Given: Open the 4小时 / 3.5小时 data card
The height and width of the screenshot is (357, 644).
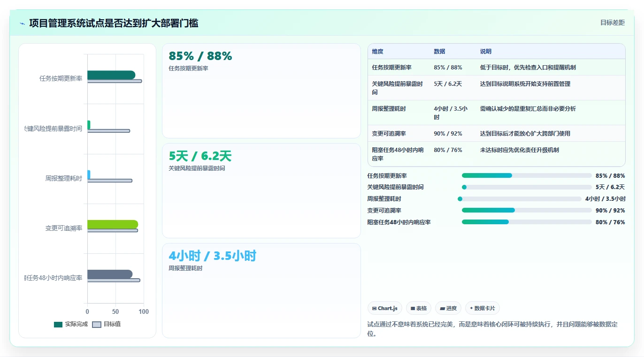Looking at the screenshot, I should pyautogui.click(x=261, y=290).
